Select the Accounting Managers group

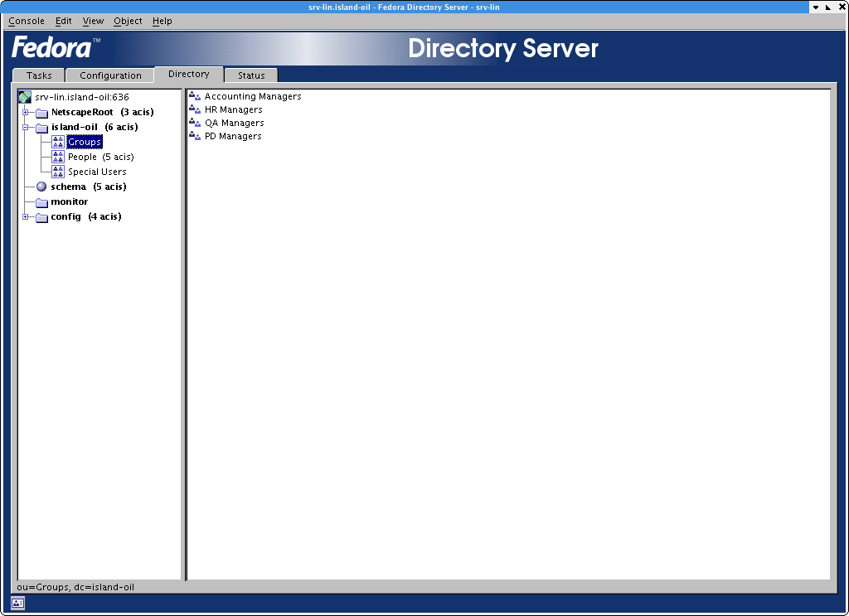click(253, 96)
